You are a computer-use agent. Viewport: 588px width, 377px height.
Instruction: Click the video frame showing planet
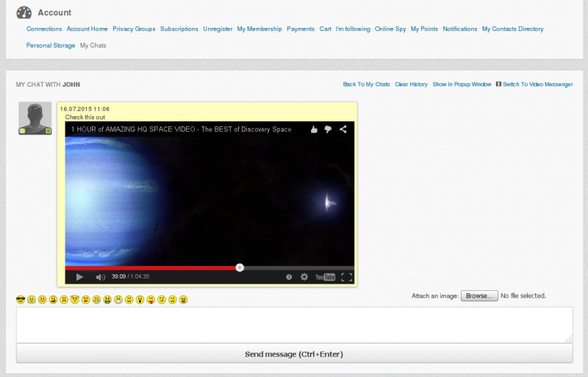tap(209, 201)
